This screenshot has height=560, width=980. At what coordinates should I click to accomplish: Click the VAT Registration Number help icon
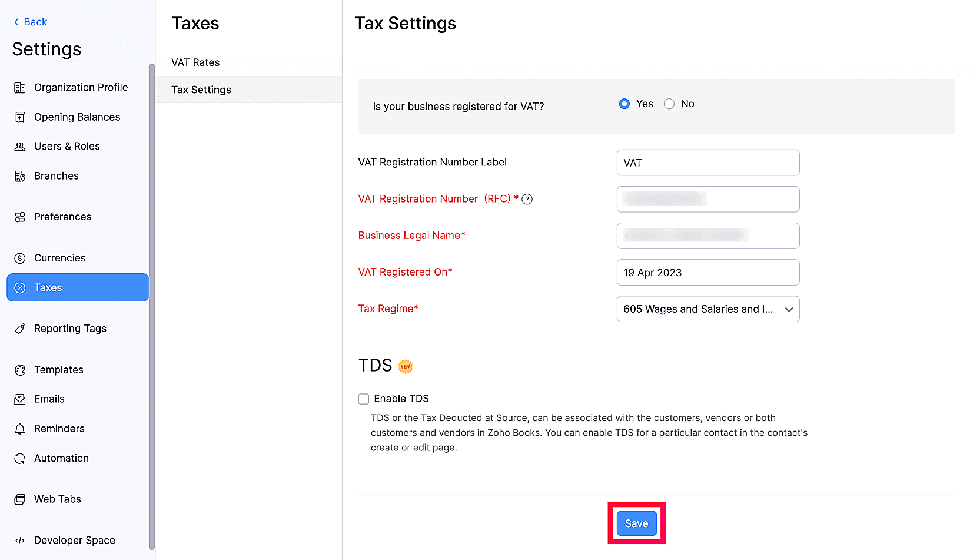527,199
